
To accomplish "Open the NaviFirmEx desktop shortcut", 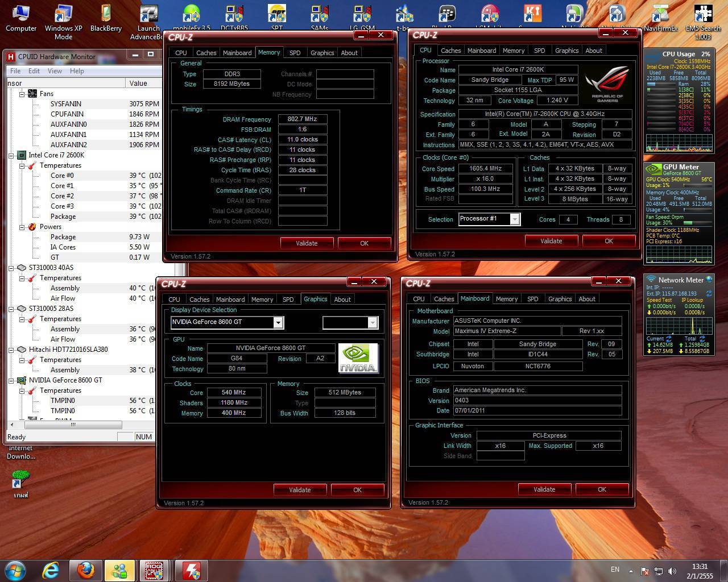I will pos(660,17).
